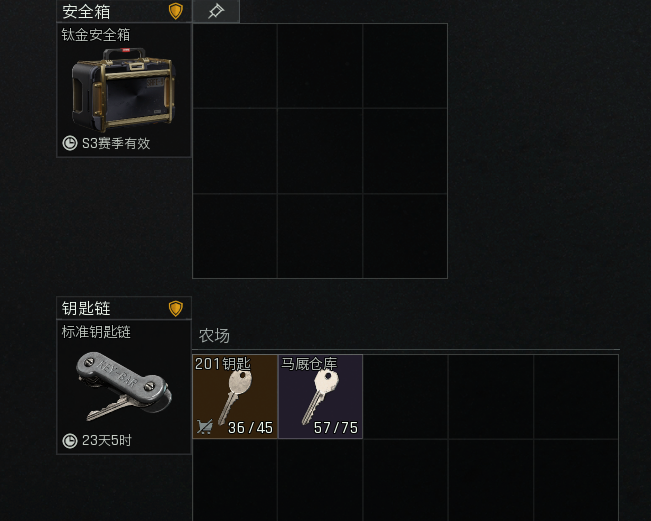Click the no-trade cart icon on 201钥匙
651x521 pixels.
tap(205, 426)
